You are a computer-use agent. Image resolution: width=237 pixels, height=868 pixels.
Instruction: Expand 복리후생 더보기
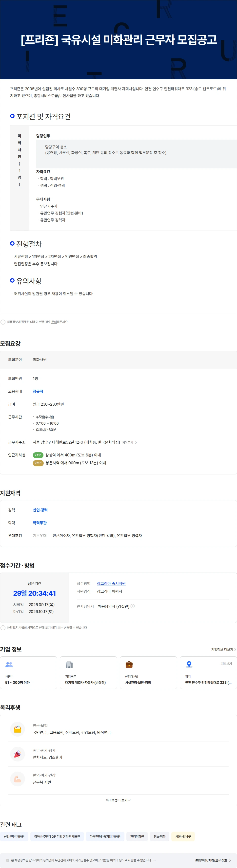click(118, 800)
